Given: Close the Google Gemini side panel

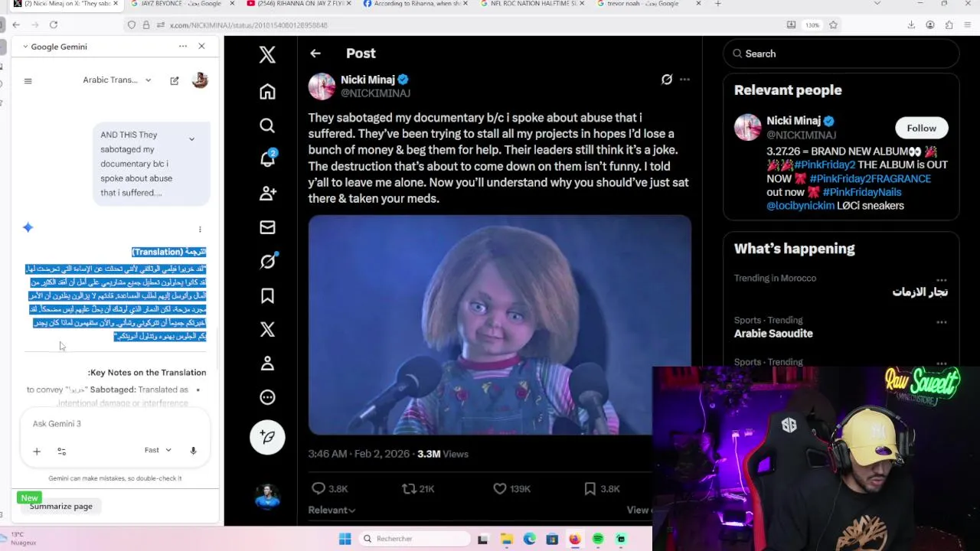Looking at the screenshot, I should [x=201, y=47].
